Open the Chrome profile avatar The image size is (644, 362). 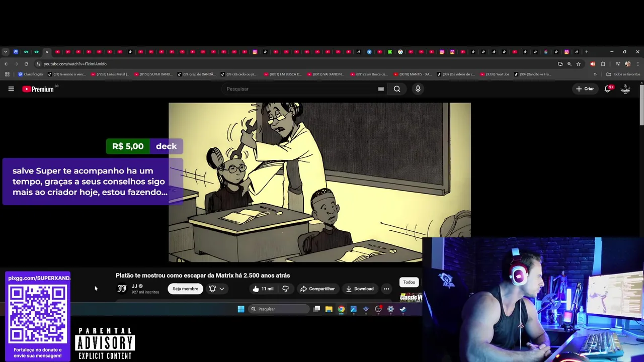tap(627, 64)
